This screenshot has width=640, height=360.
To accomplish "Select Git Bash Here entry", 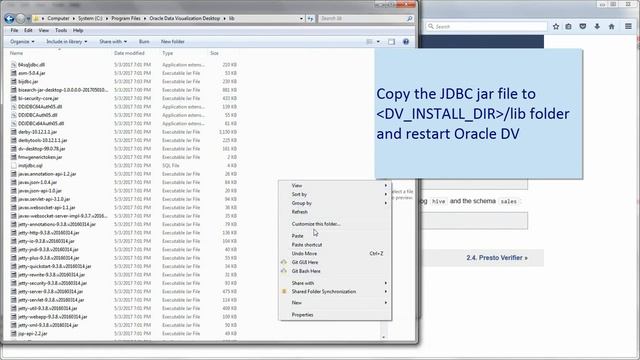I will [334, 271].
